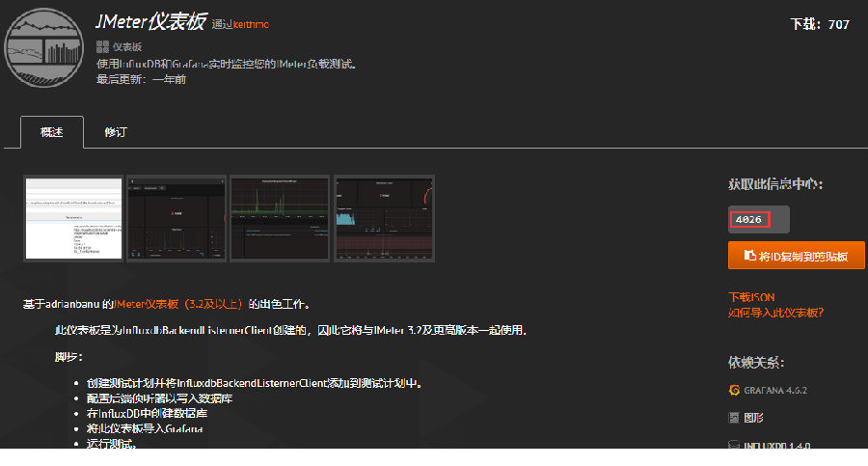Switch to the 修订 tab

pos(116,132)
